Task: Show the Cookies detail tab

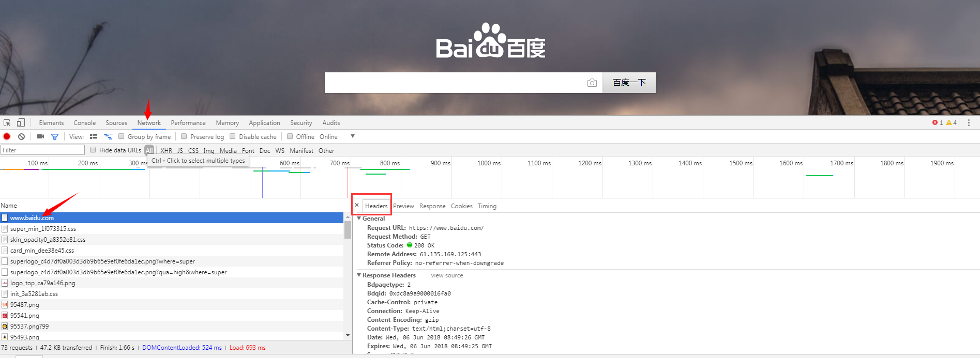Action: pos(461,206)
